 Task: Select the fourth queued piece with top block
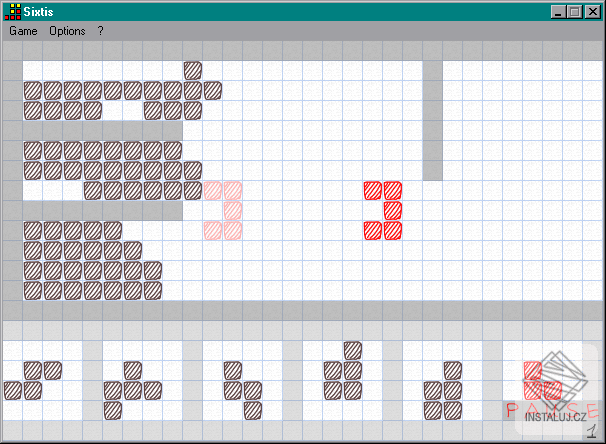(x=343, y=371)
